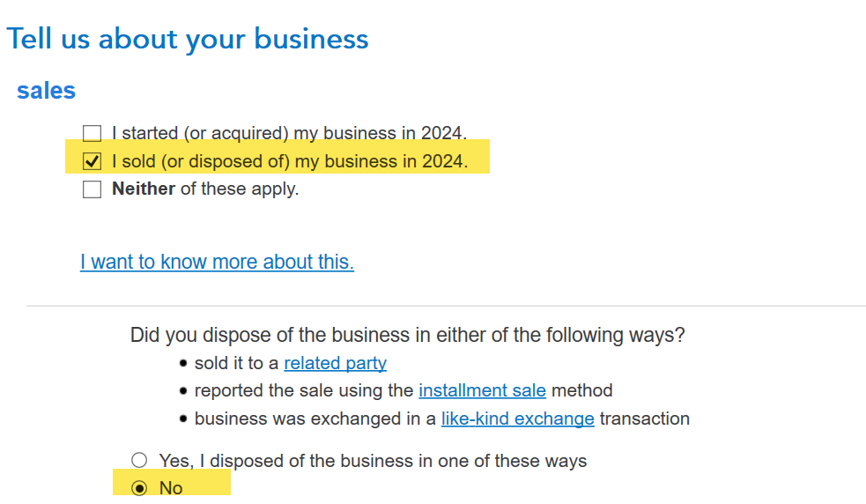
Task: Click the 'No' label text beside the radio
Action: (171, 488)
